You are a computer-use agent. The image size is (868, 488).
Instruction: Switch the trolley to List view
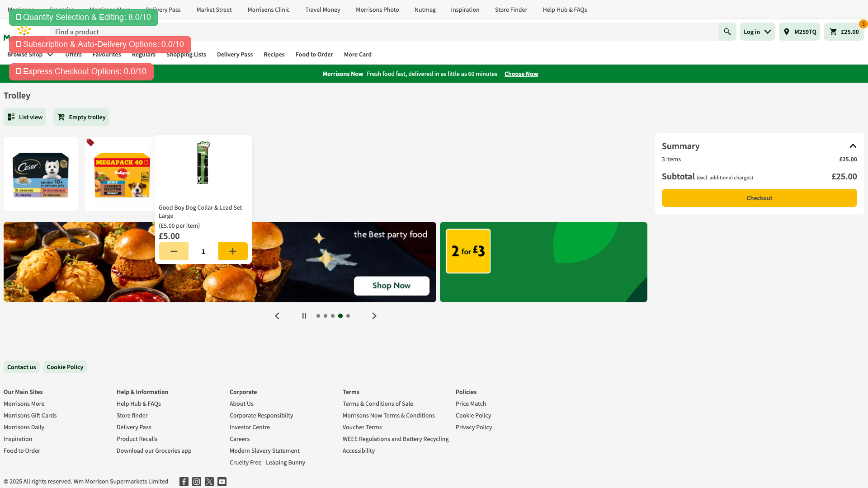coord(25,117)
